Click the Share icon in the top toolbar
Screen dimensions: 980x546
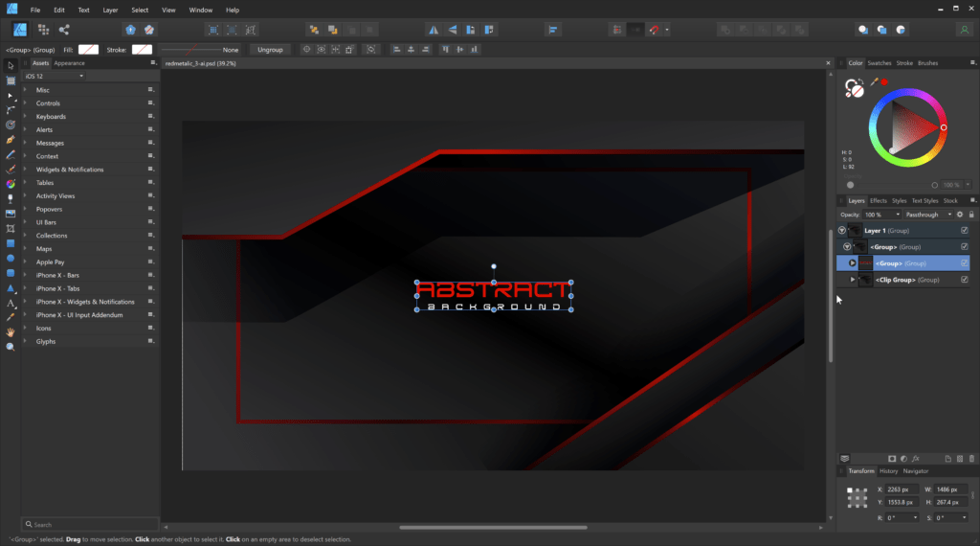(64, 30)
